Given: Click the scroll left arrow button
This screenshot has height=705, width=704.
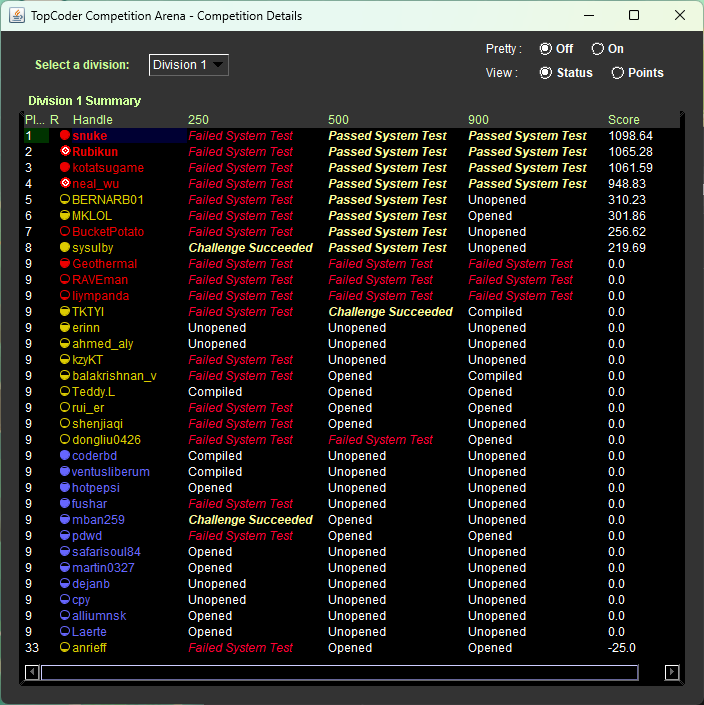Looking at the screenshot, I should coord(32,672).
